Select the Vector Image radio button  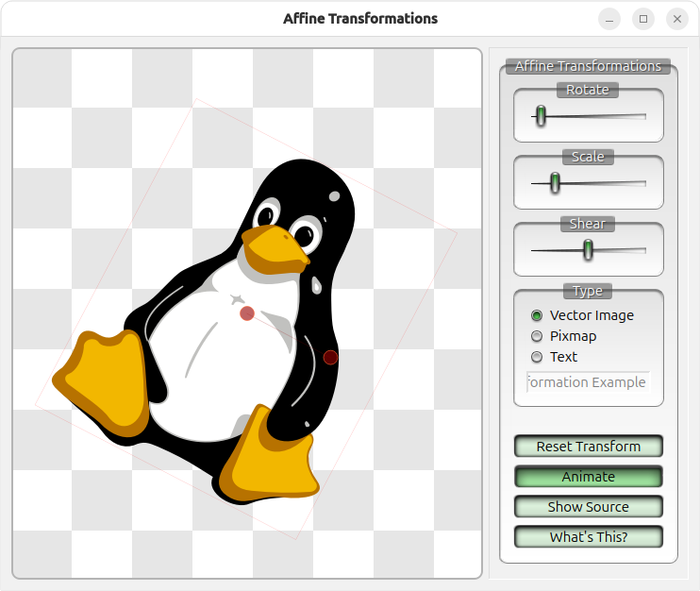pyautogui.click(x=537, y=315)
